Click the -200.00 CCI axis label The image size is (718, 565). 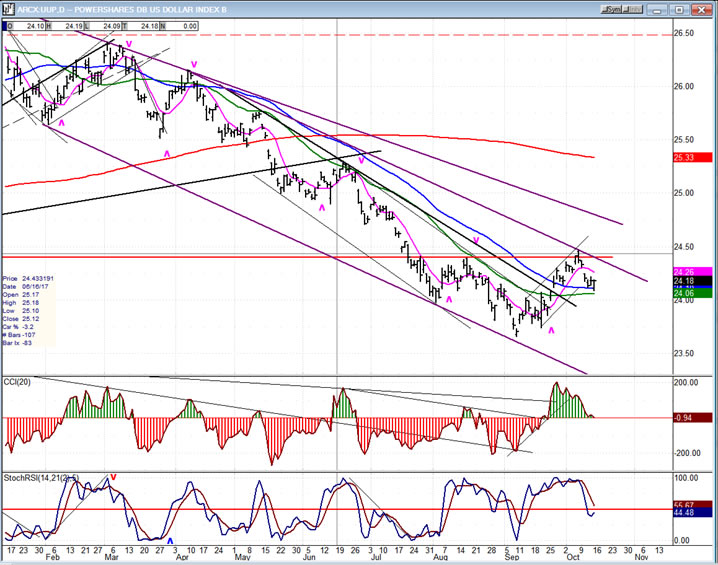point(686,453)
